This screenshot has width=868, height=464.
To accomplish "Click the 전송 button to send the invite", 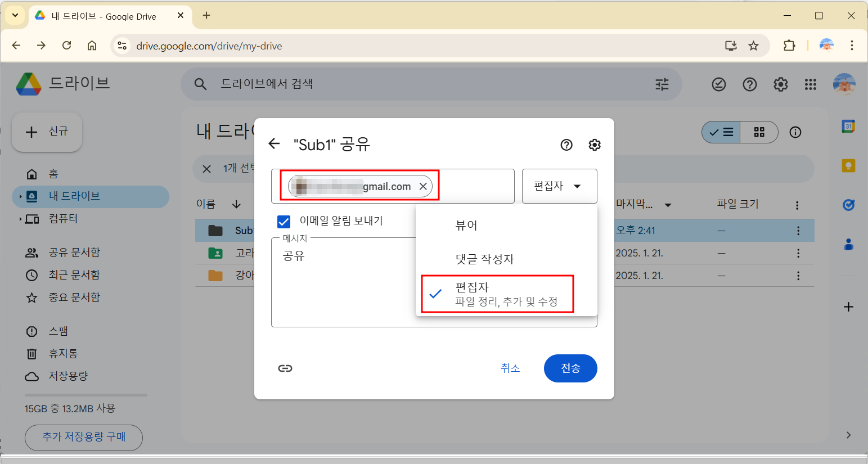I will tap(570, 368).
